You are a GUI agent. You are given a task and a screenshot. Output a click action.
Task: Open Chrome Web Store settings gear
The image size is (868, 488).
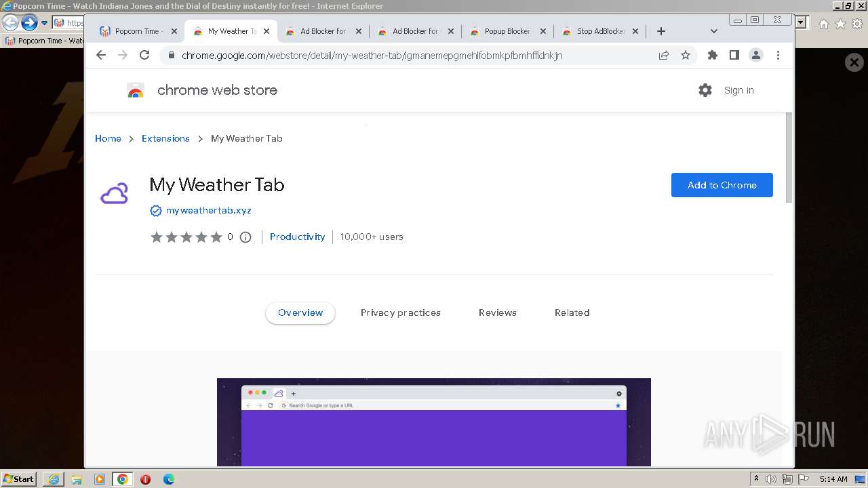pos(705,90)
